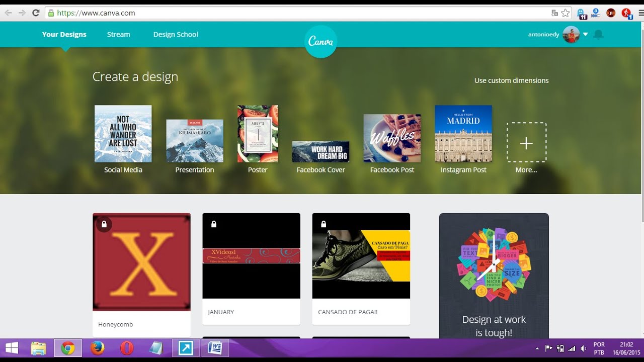Open the Ghostery extension showing 11
The height and width of the screenshot is (362, 644).
coord(581,14)
